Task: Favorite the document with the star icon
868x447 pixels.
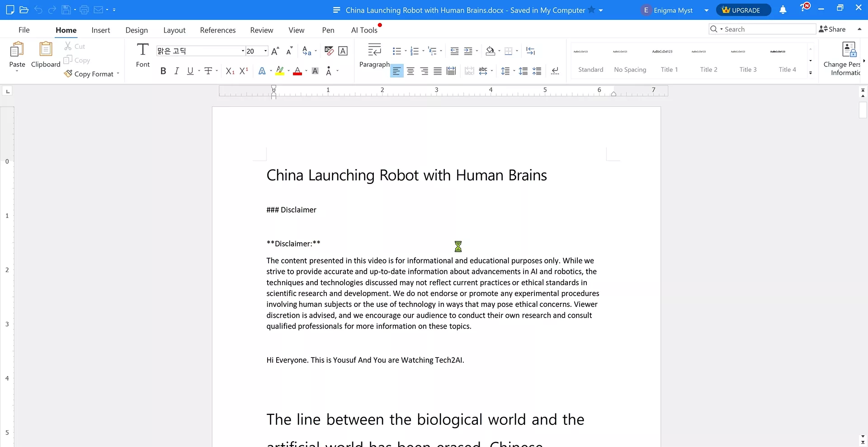Action: point(591,9)
